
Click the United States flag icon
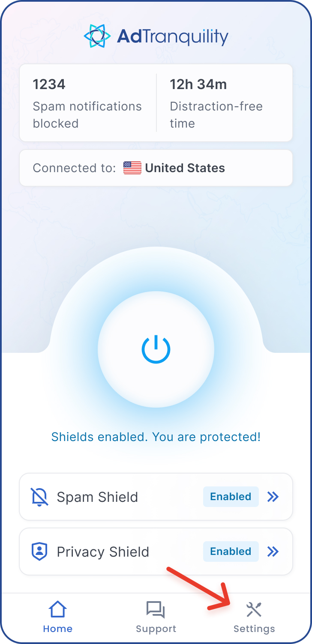(x=132, y=168)
